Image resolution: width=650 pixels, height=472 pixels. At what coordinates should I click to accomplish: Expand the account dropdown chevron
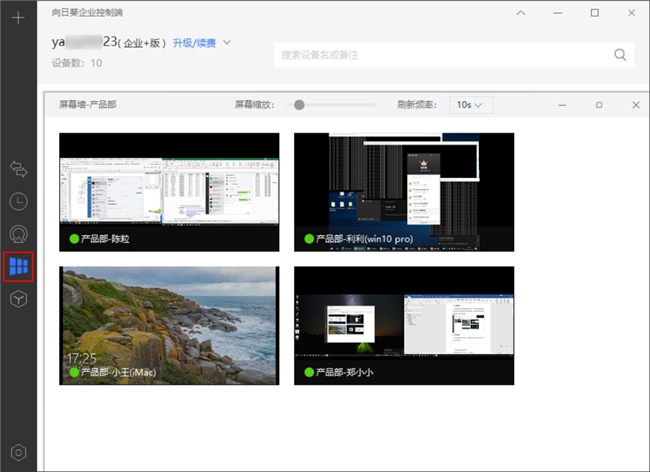[227, 43]
